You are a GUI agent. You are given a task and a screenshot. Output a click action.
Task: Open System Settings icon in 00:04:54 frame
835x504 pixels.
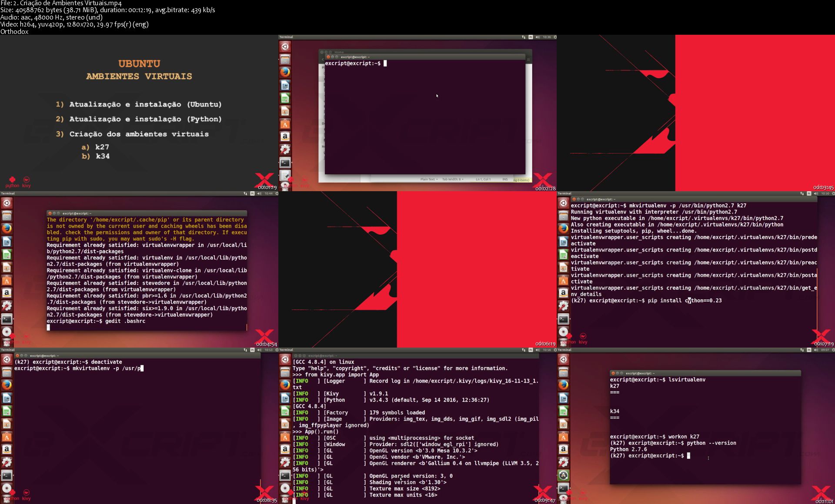(x=7, y=306)
